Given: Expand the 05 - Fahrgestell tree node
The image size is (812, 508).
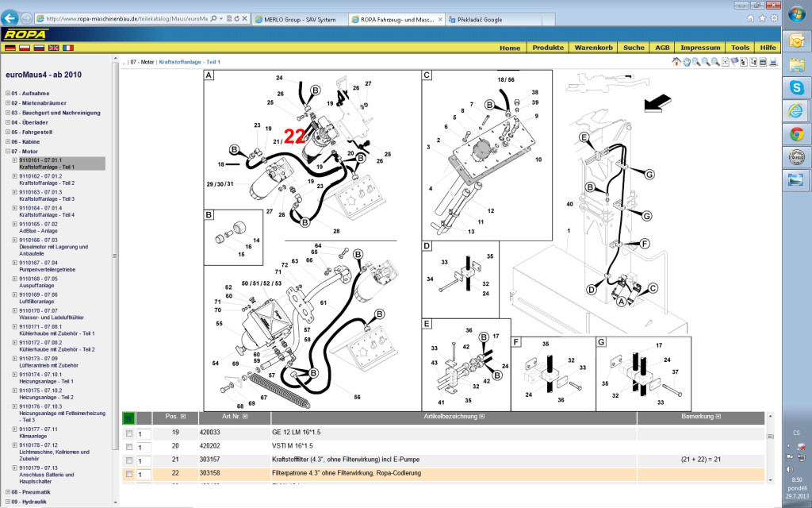Looking at the screenshot, I should [x=8, y=133].
